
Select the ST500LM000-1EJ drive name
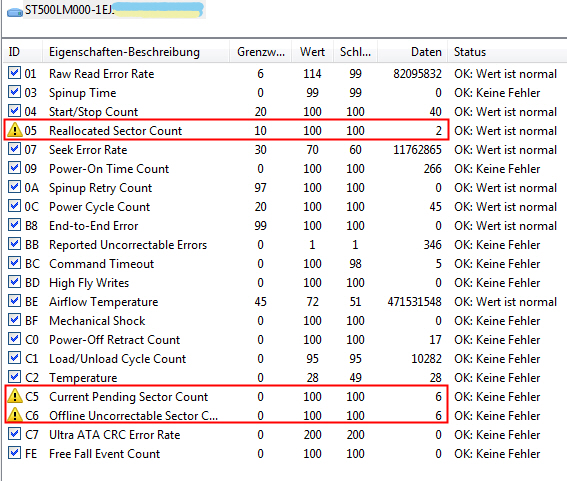click(x=69, y=10)
